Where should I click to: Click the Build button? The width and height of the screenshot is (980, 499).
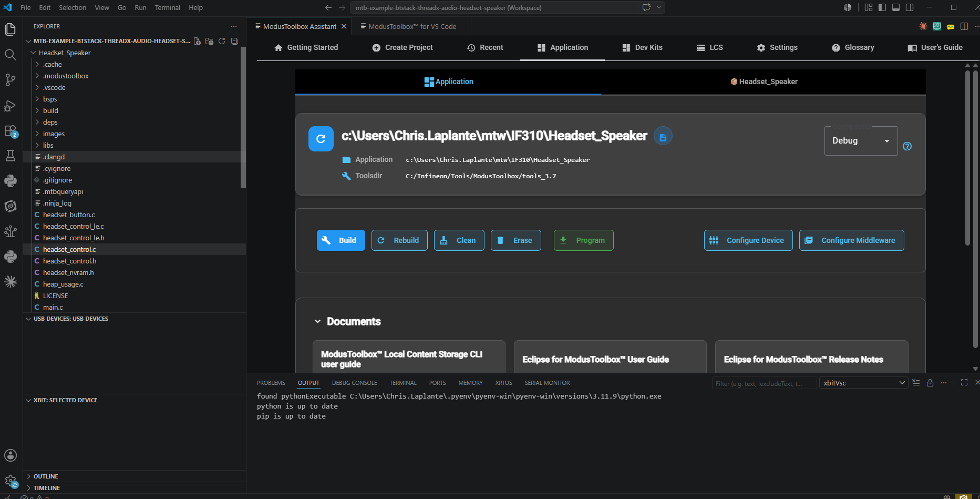tap(341, 240)
